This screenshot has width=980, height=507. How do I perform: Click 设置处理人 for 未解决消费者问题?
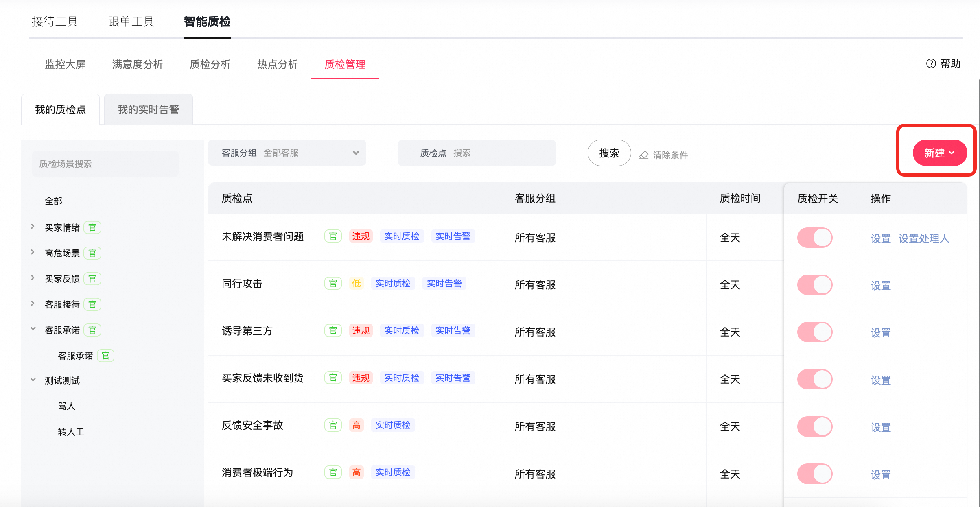[x=924, y=238]
